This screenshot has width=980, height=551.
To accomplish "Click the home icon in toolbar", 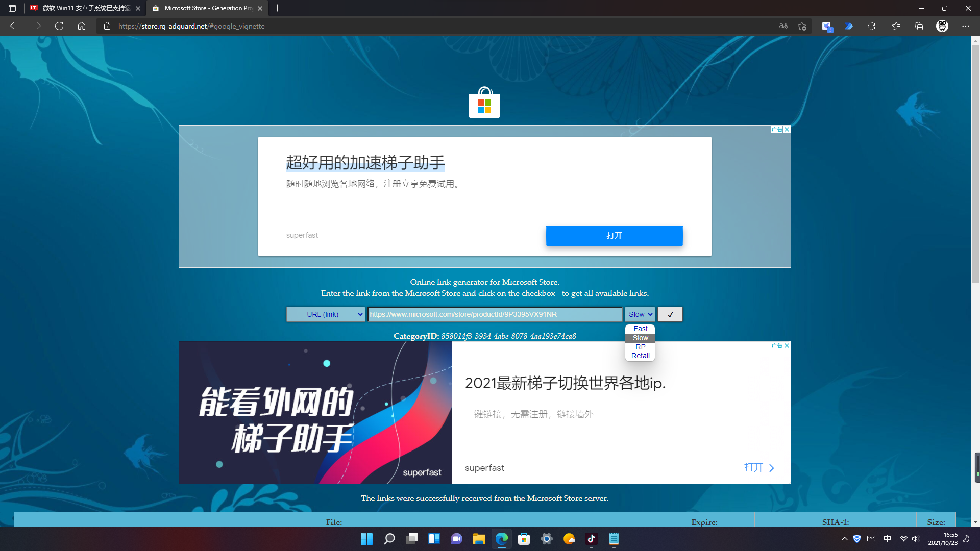I will click(x=82, y=26).
